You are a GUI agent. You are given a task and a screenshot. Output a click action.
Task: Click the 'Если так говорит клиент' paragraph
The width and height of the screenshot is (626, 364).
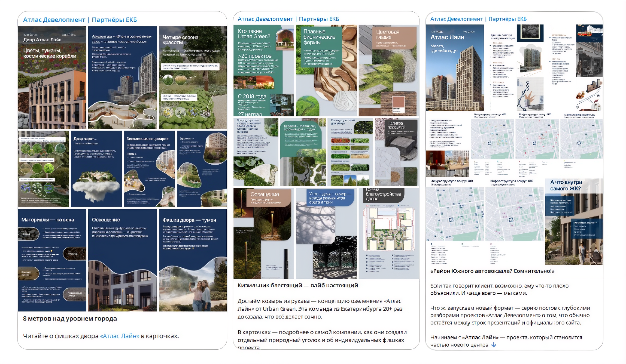499,289
